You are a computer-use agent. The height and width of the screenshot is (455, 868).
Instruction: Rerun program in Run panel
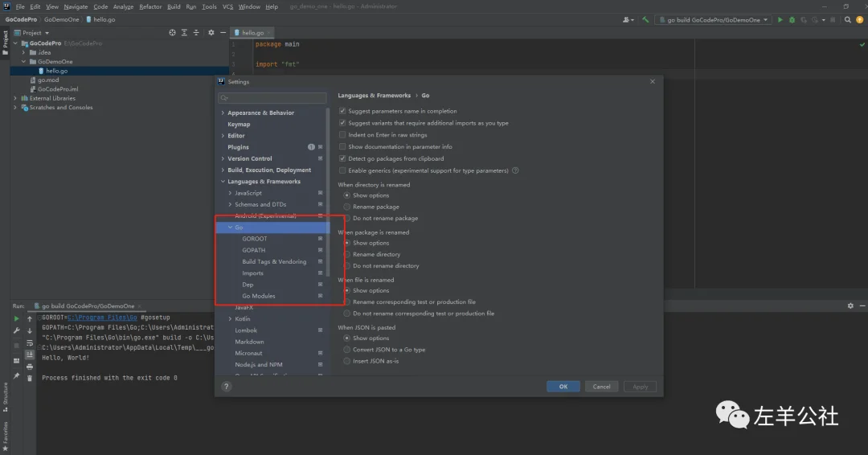tap(16, 319)
